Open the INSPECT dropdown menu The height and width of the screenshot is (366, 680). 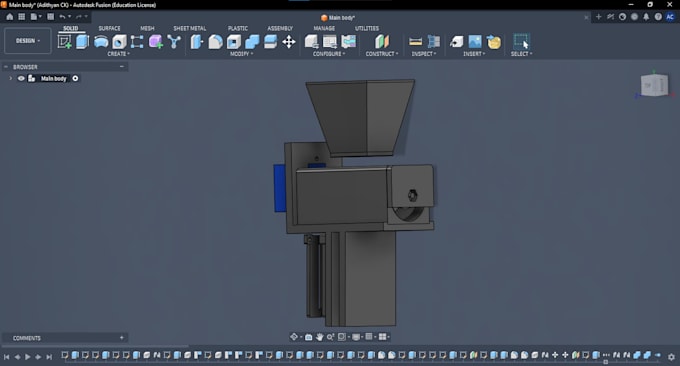pos(424,54)
